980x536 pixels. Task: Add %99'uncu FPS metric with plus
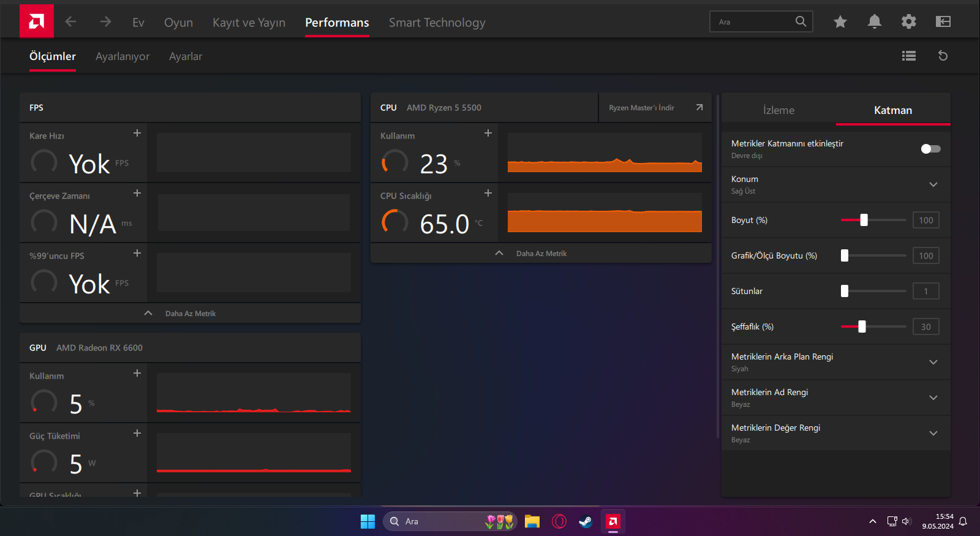(137, 253)
